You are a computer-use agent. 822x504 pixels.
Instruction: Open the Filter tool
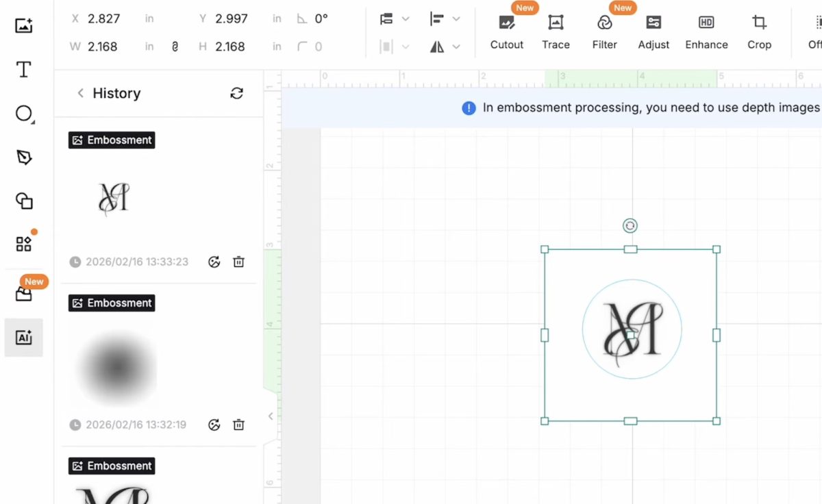point(605,32)
